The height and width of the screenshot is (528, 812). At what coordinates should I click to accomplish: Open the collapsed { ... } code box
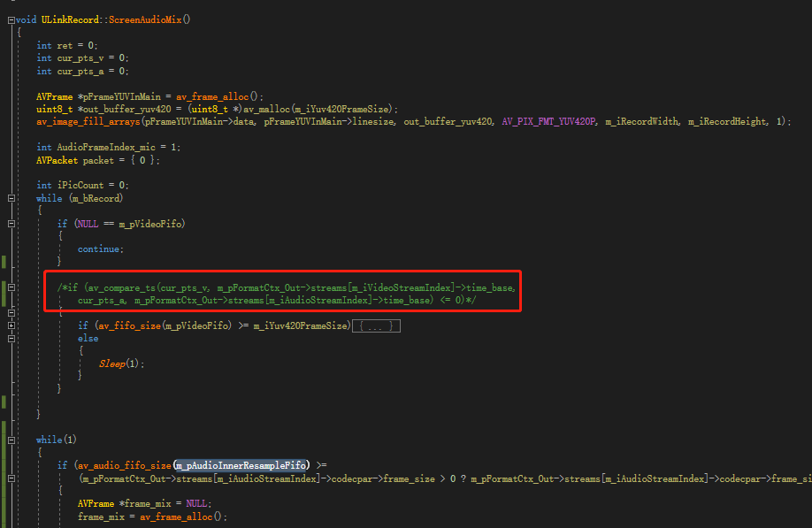[376, 326]
